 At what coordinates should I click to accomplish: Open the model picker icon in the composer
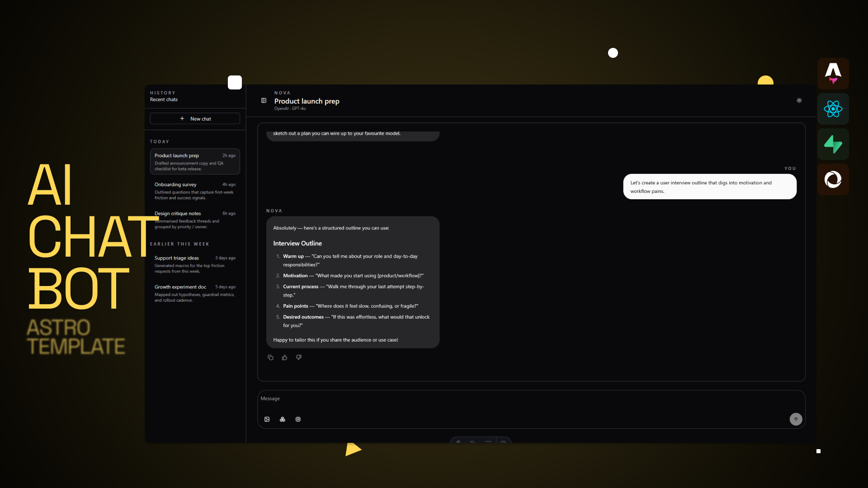pos(282,419)
